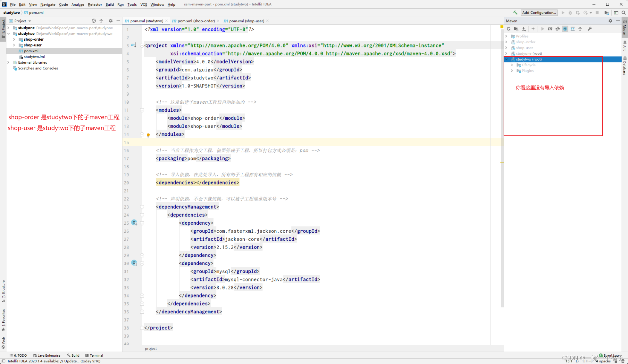Toggle Web side tool window

[x=3, y=343]
